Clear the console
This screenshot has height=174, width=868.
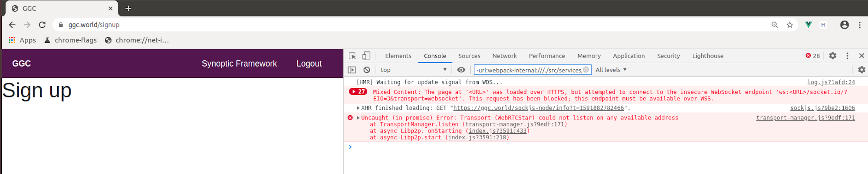coord(367,70)
